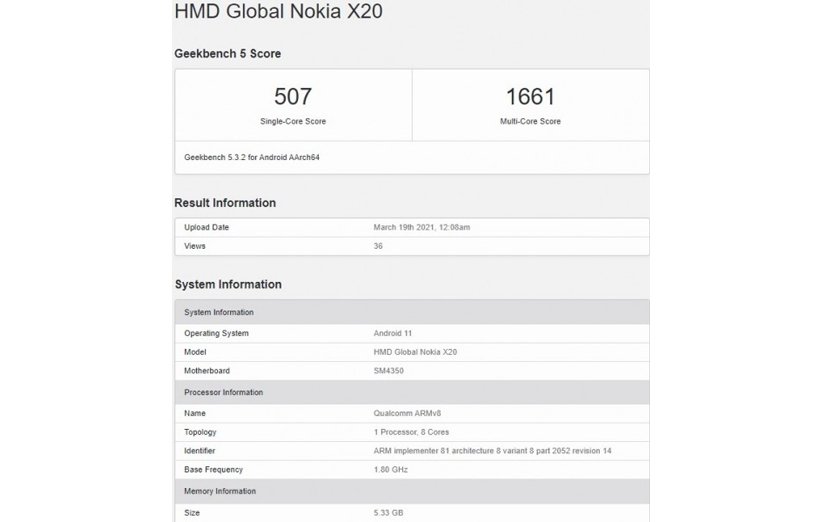
Task: Click the March 19th 2021 upload date value
Action: pyautogui.click(x=421, y=227)
